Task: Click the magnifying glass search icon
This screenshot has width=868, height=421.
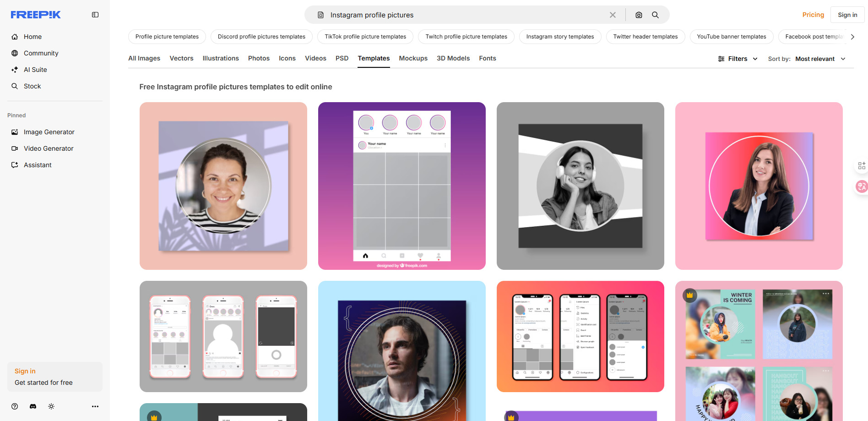Action: click(x=655, y=15)
